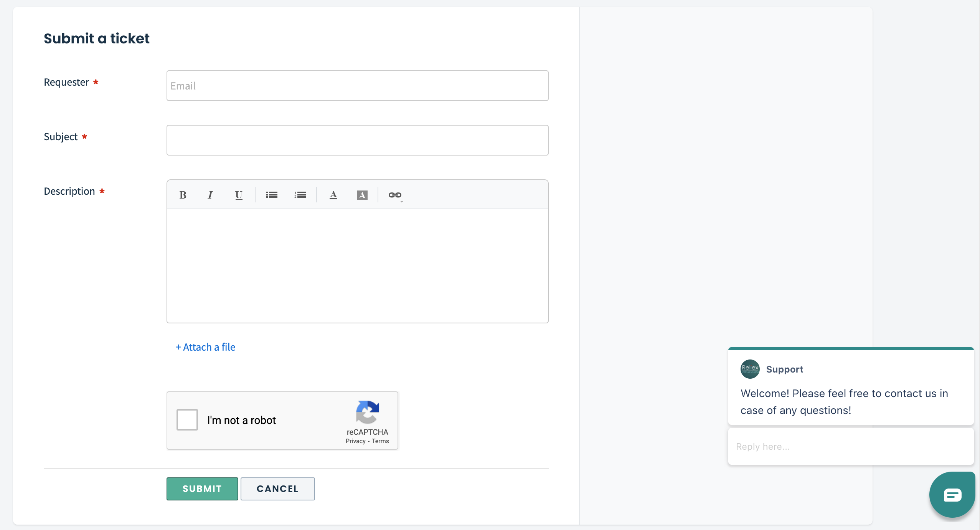
Task: Click the Submit button
Action: pos(202,489)
